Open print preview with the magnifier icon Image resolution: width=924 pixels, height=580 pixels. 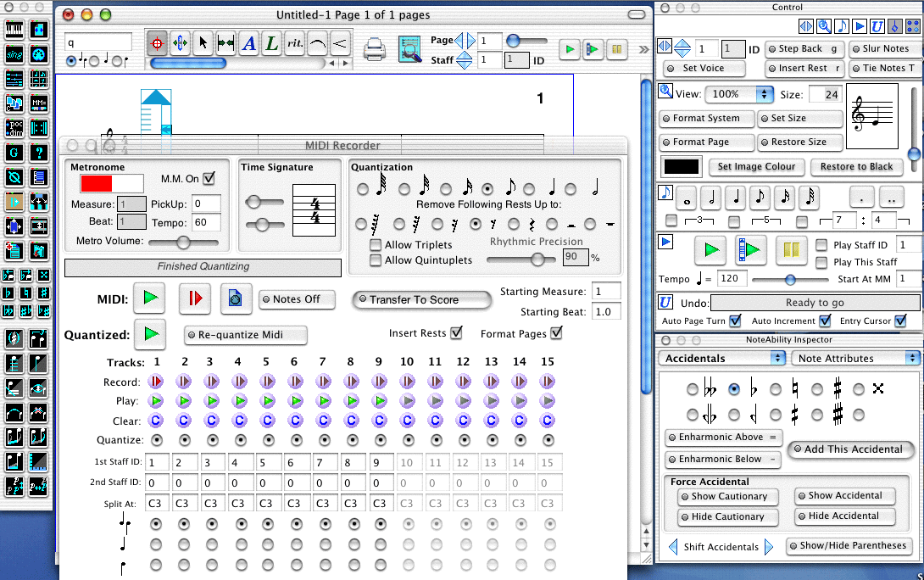click(x=410, y=49)
